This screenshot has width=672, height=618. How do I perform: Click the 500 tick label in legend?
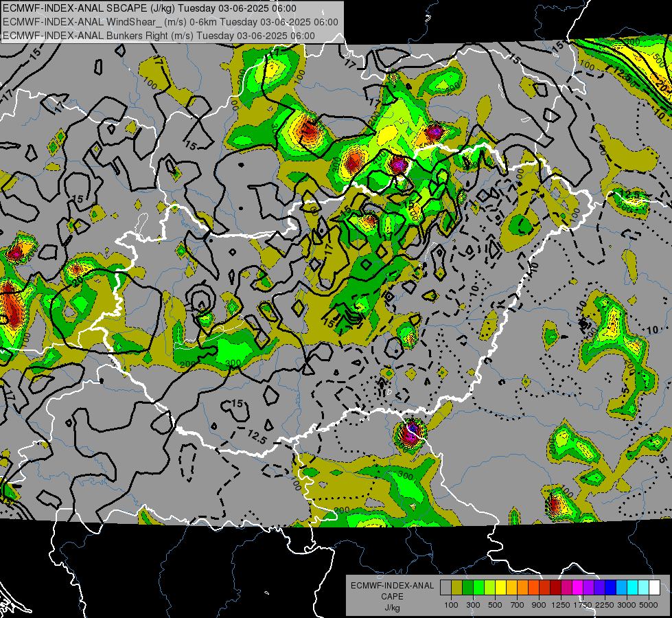click(x=495, y=605)
